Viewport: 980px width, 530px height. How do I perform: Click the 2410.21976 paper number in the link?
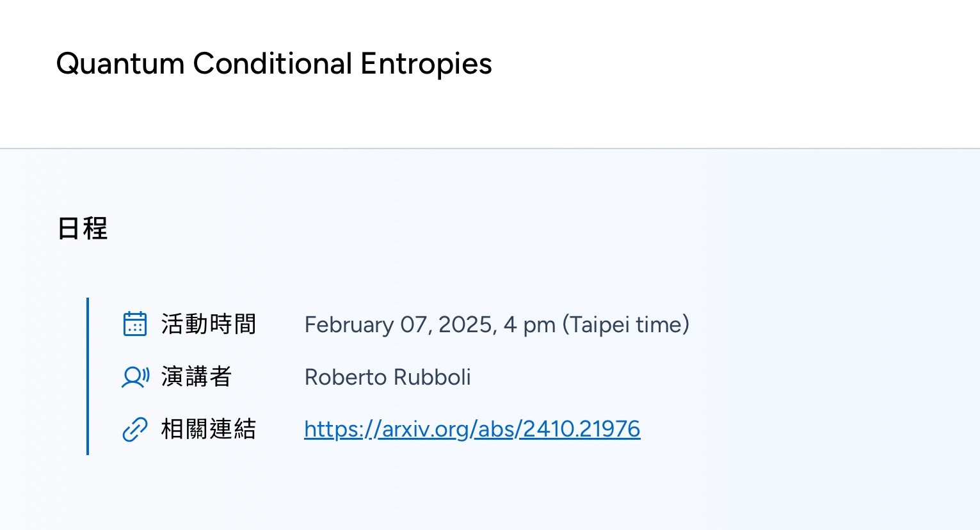(x=581, y=429)
